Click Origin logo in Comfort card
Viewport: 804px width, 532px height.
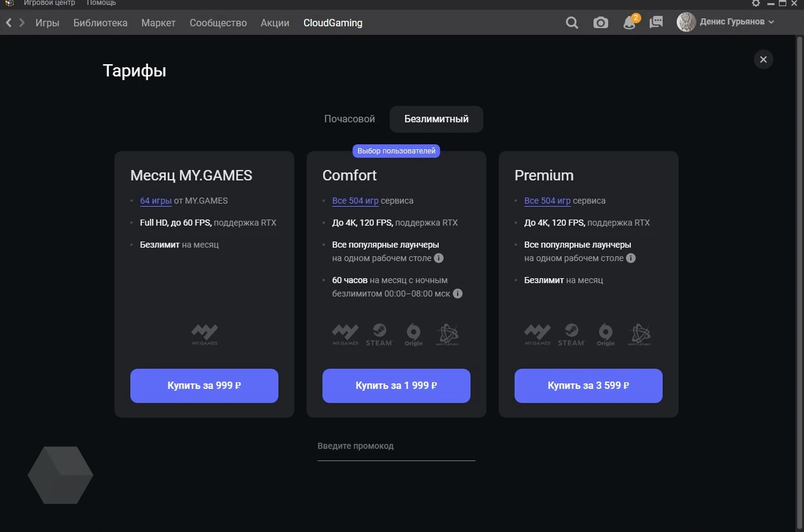coord(414,334)
